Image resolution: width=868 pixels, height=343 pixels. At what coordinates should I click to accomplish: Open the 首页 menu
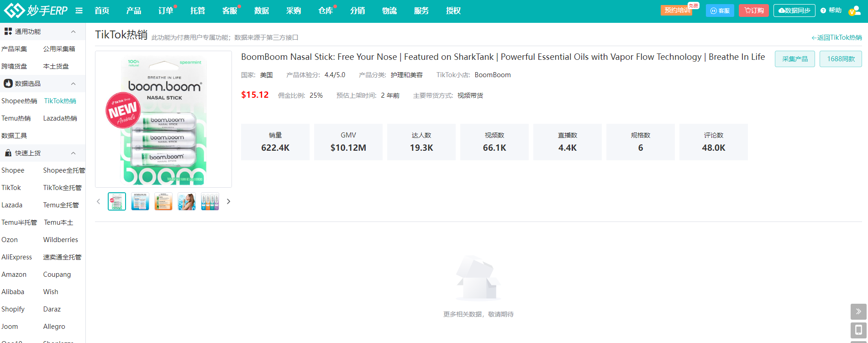102,11
